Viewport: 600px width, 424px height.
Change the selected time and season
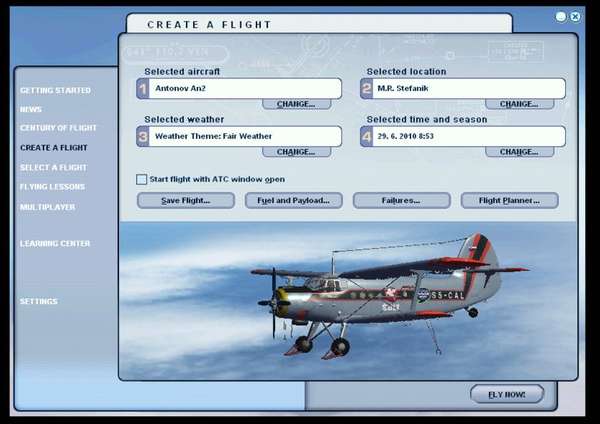click(x=519, y=152)
